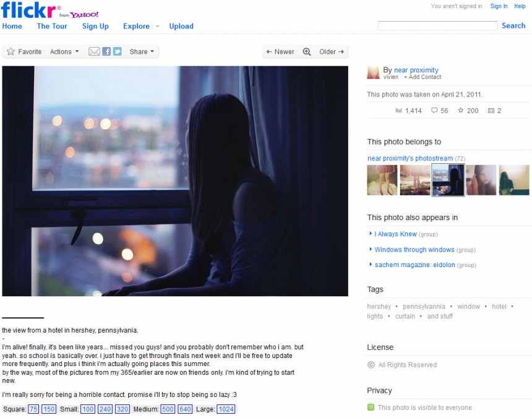532x418 pixels.
Task: Click the green visible-to-everyone privacy indicator
Action: click(x=371, y=407)
